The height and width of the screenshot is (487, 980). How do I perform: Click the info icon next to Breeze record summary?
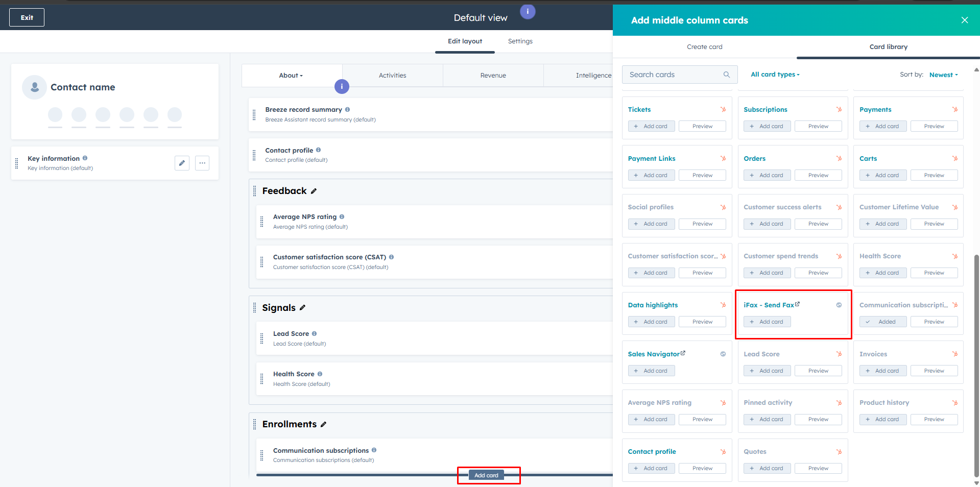(x=347, y=110)
